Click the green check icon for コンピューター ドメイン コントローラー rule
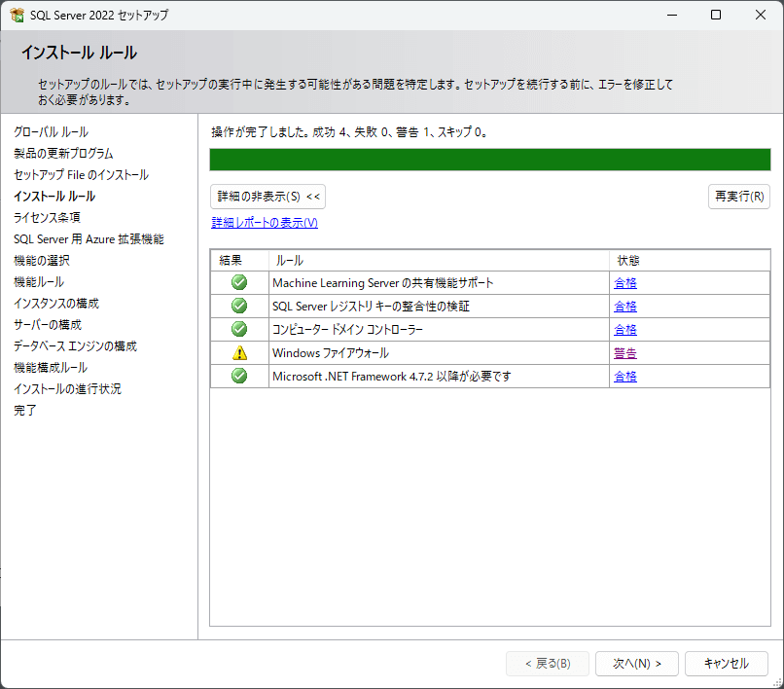 click(239, 329)
